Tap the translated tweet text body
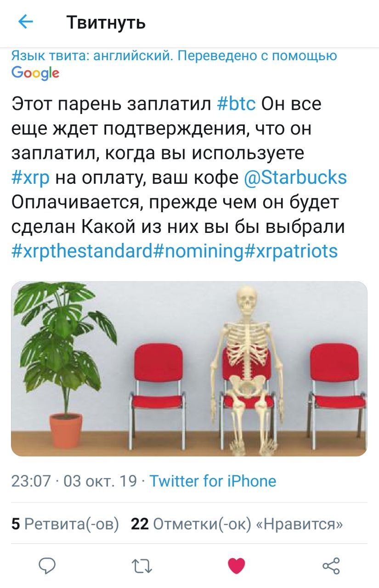The width and height of the screenshot is (379, 588). point(179,177)
